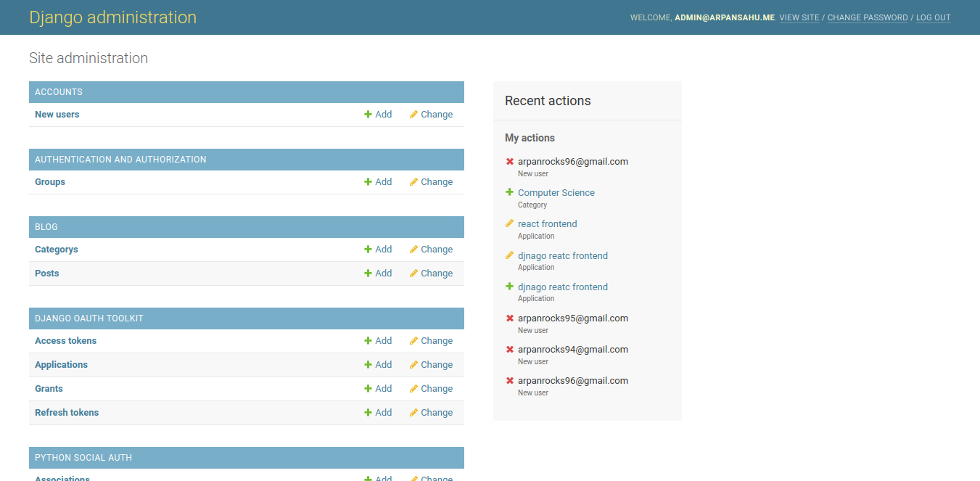Open the Accounts section header
This screenshot has height=481, width=980.
click(x=59, y=92)
